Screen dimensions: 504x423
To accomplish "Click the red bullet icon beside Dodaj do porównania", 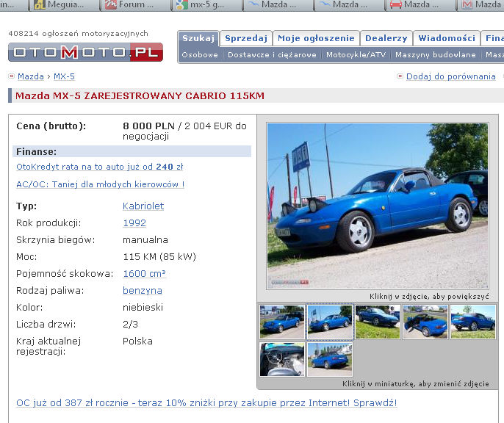I will pyautogui.click(x=400, y=76).
